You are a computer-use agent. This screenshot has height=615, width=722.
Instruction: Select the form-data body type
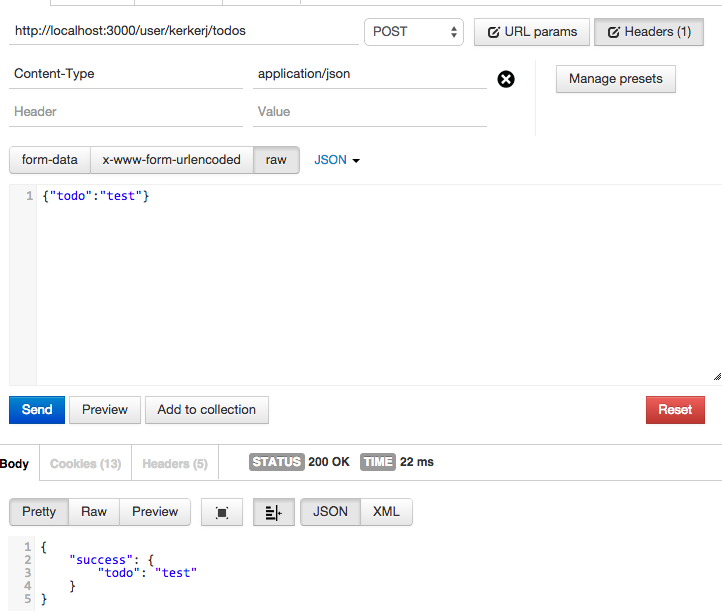[x=50, y=160]
